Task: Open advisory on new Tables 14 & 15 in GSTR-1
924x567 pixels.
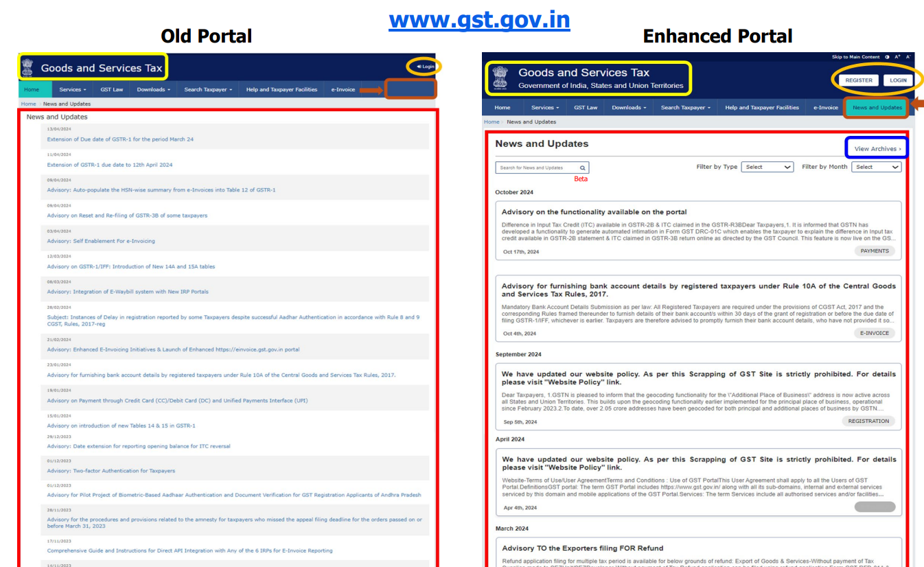Action: [121, 426]
